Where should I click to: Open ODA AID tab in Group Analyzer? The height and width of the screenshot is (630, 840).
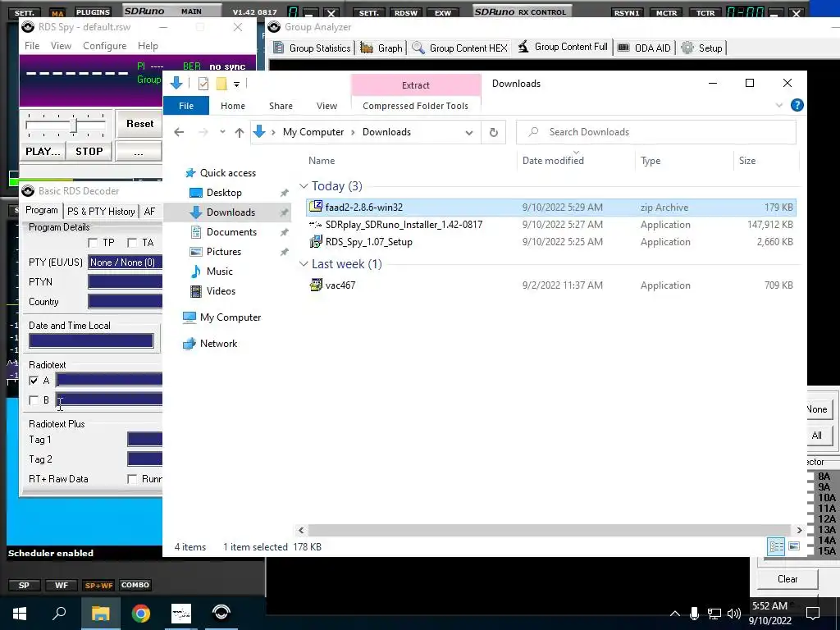pos(644,48)
